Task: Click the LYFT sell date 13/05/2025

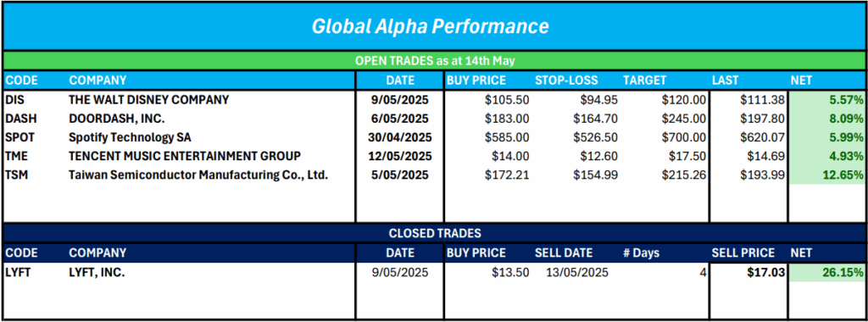Action: (576, 272)
